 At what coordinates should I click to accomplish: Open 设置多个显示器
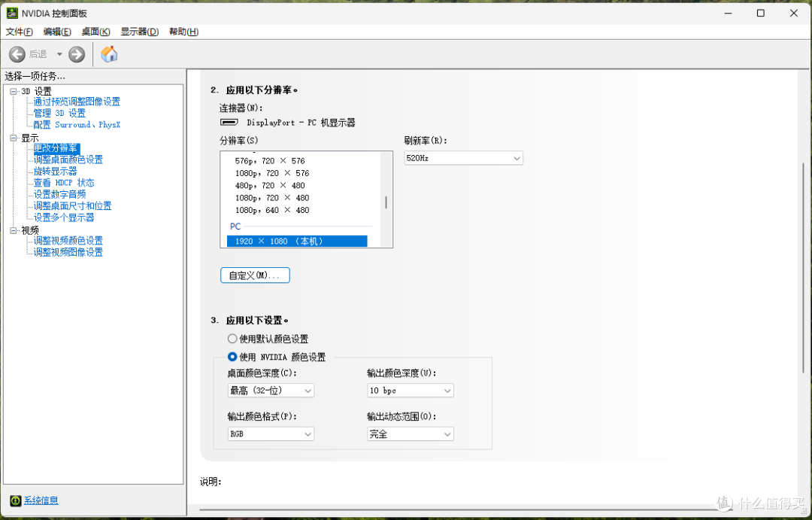click(x=64, y=217)
